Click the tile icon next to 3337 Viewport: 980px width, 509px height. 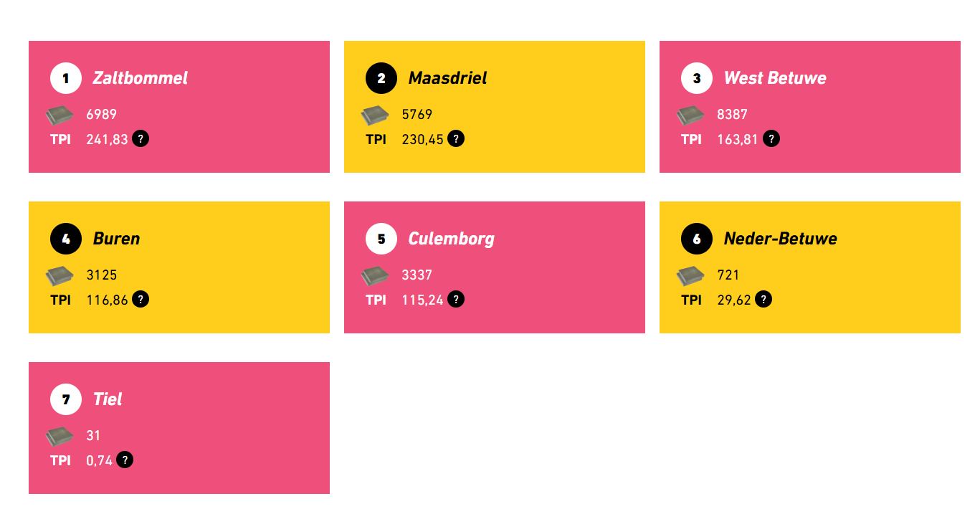tap(375, 276)
